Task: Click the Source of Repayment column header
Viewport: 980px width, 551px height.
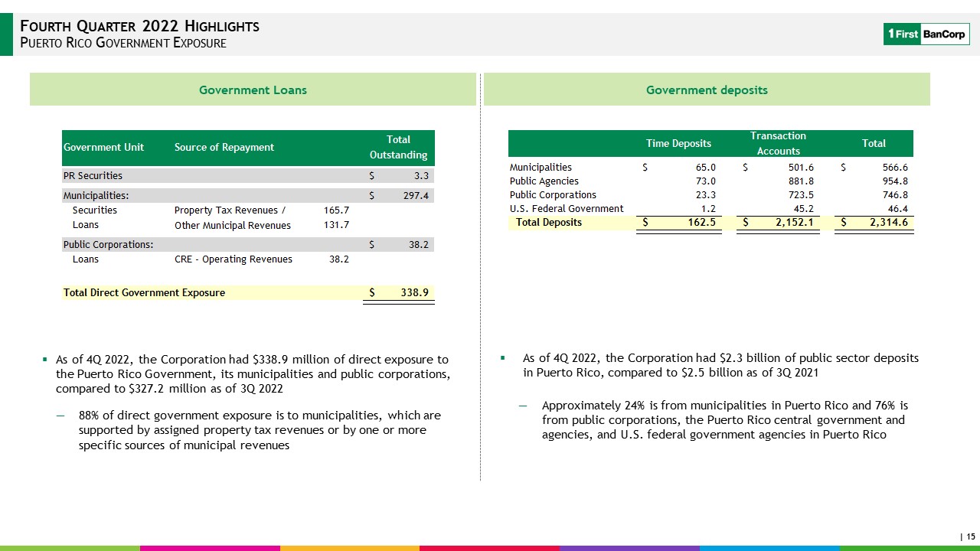Action: point(224,147)
